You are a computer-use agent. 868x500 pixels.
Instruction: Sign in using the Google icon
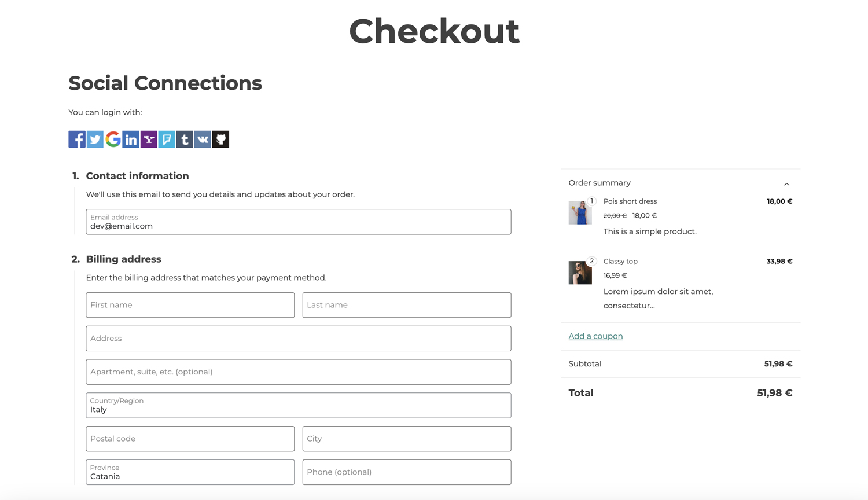pyautogui.click(x=113, y=139)
